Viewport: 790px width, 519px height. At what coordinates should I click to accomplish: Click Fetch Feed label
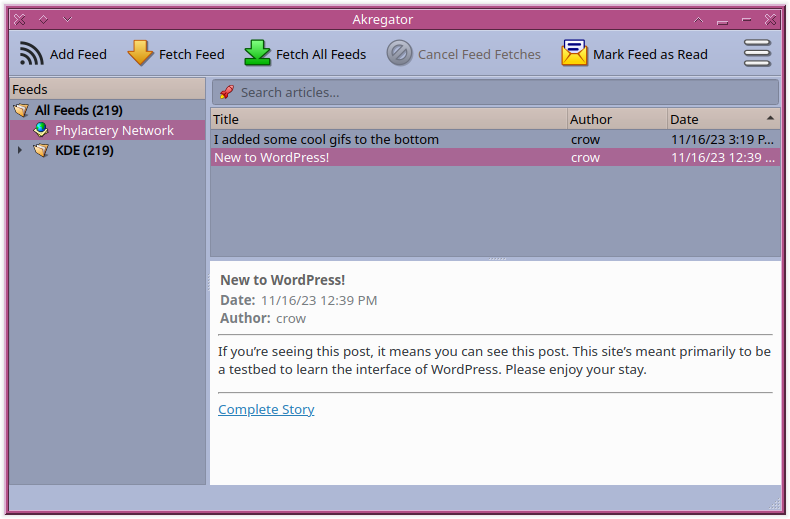191,54
